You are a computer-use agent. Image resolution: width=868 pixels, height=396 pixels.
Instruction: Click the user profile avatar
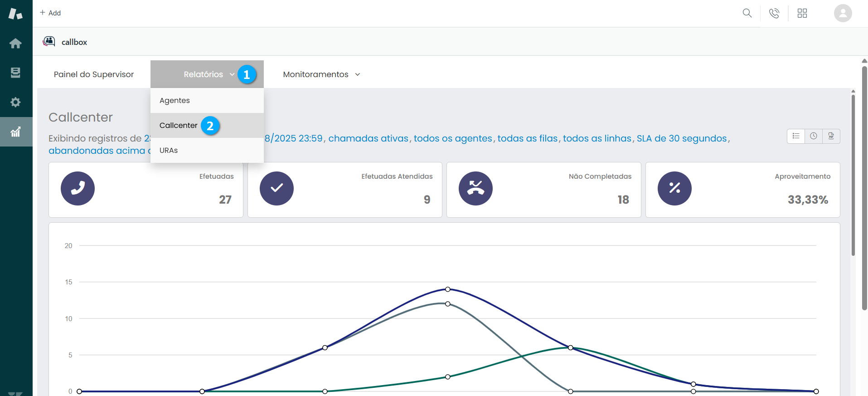click(x=843, y=13)
